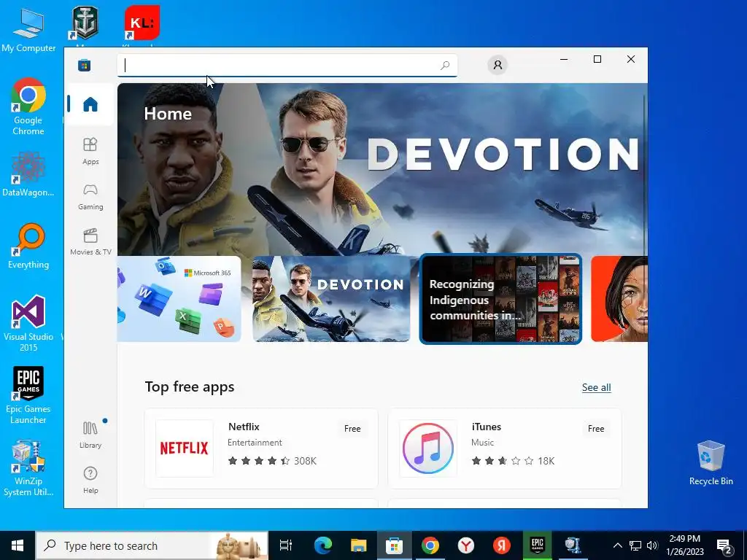This screenshot has height=560, width=747.
Task: Open Help in the Store sidebar
Action: (90, 480)
